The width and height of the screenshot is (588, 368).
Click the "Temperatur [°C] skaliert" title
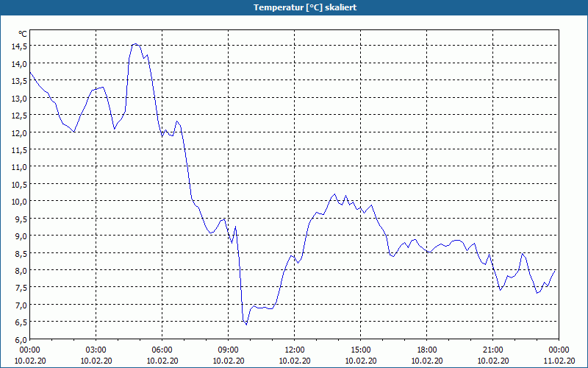(x=305, y=7)
